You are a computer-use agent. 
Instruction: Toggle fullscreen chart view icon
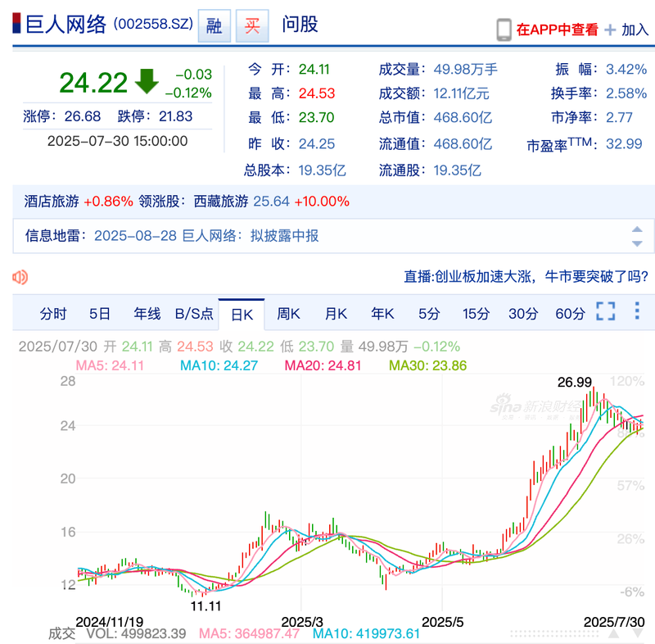tap(605, 312)
